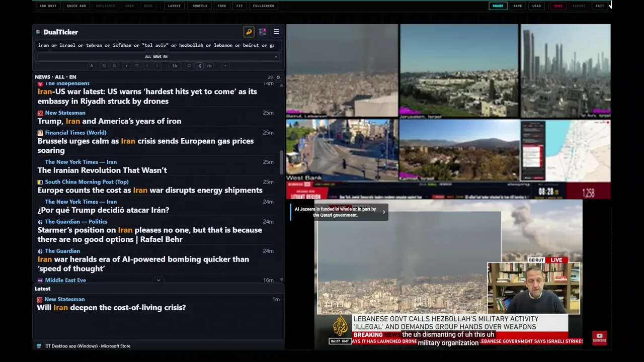The image size is (644, 362).
Task: Open 'AI-powered bombing' Guardian headline
Action: (143, 264)
